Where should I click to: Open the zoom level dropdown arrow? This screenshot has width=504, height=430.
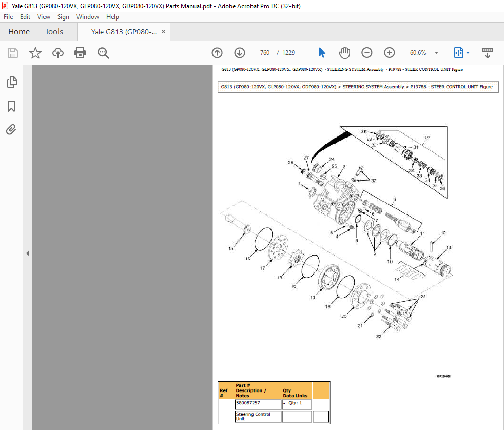pyautogui.click(x=436, y=53)
